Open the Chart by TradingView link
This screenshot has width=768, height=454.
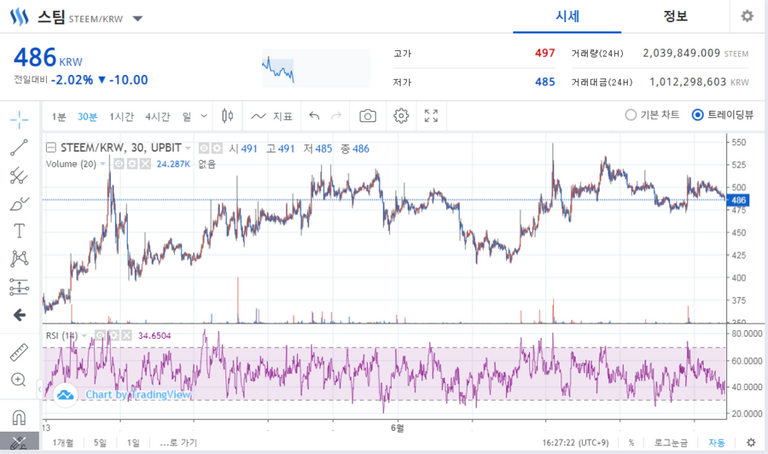point(138,395)
